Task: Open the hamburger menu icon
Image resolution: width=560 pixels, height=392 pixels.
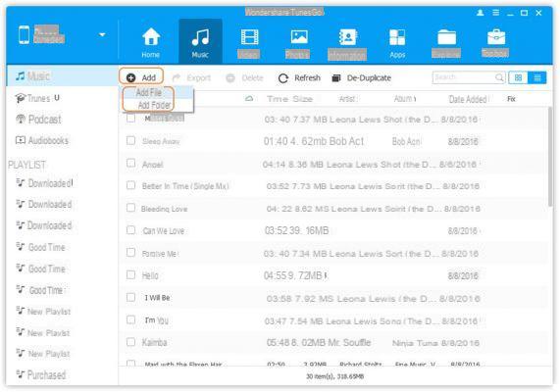Action: click(x=495, y=13)
